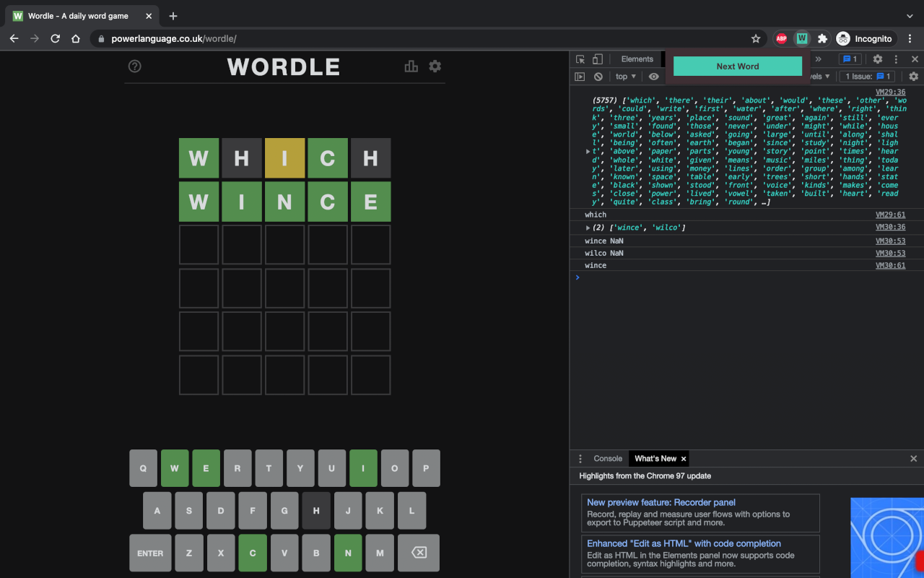The image size is (924, 578).
Task: Open a new browser tab
Action: pos(173,16)
